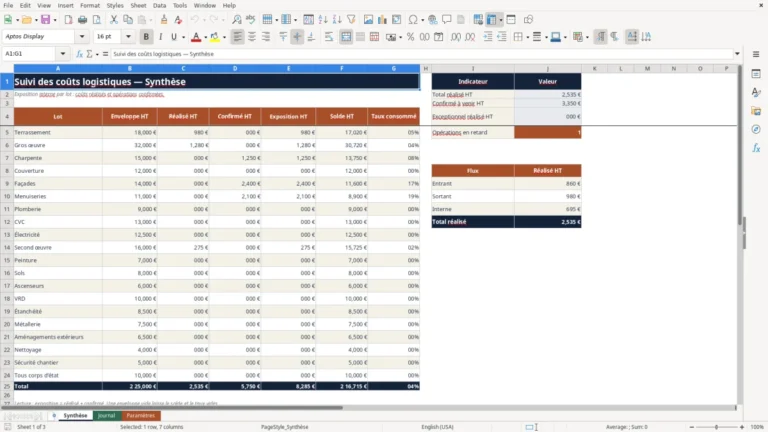Toggle Center Horizontally alignment
Image resolution: width=768 pixels, height=432 pixels.
coord(252,37)
